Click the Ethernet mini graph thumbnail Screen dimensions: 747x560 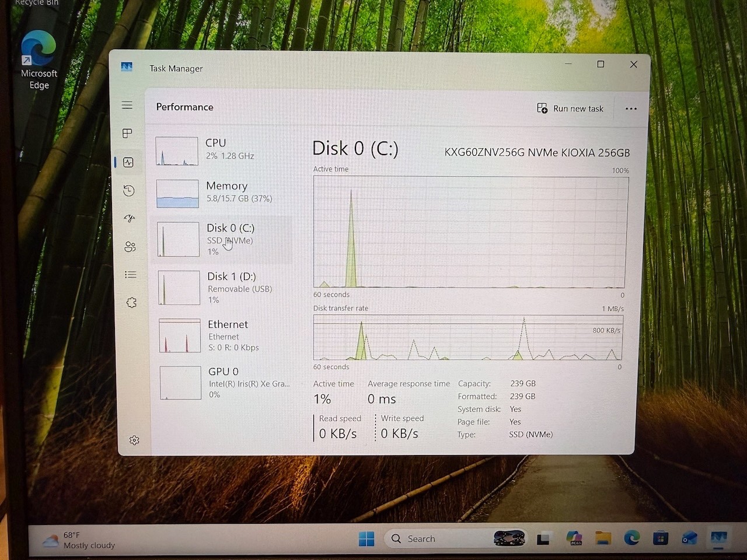coord(180,335)
